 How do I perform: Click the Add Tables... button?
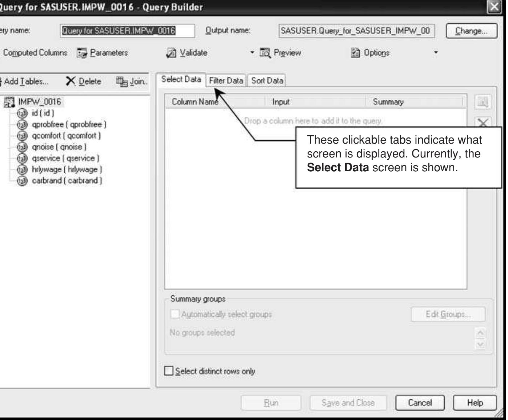(x=24, y=81)
